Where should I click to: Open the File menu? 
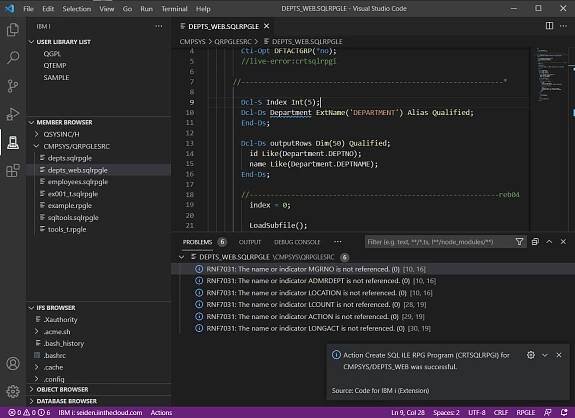(28, 8)
